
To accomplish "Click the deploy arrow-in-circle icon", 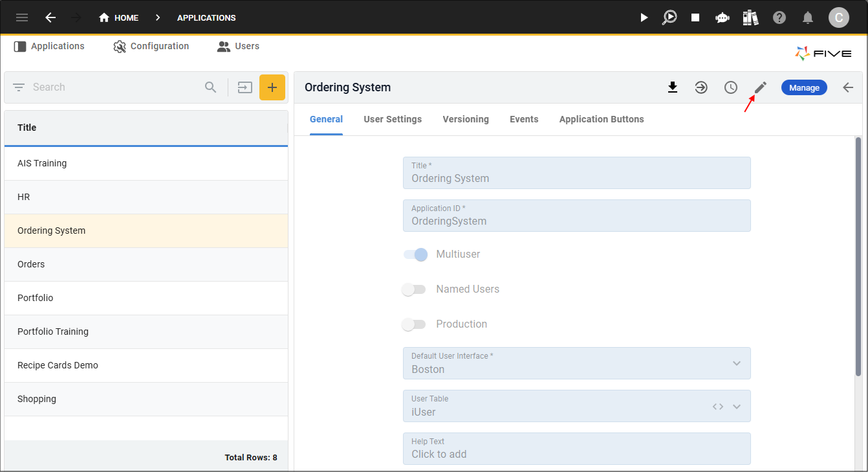I will (701, 87).
